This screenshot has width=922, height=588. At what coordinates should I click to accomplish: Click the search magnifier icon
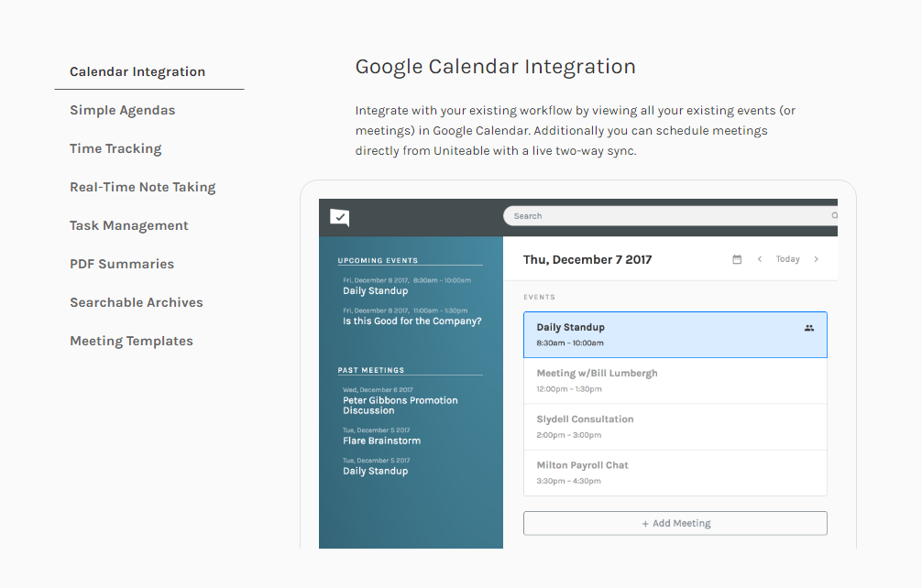834,215
